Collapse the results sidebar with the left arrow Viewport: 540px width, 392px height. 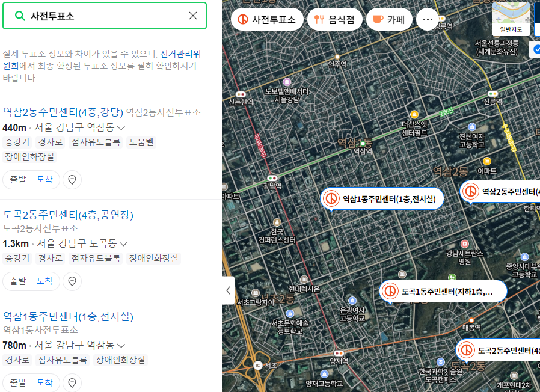coord(228,290)
